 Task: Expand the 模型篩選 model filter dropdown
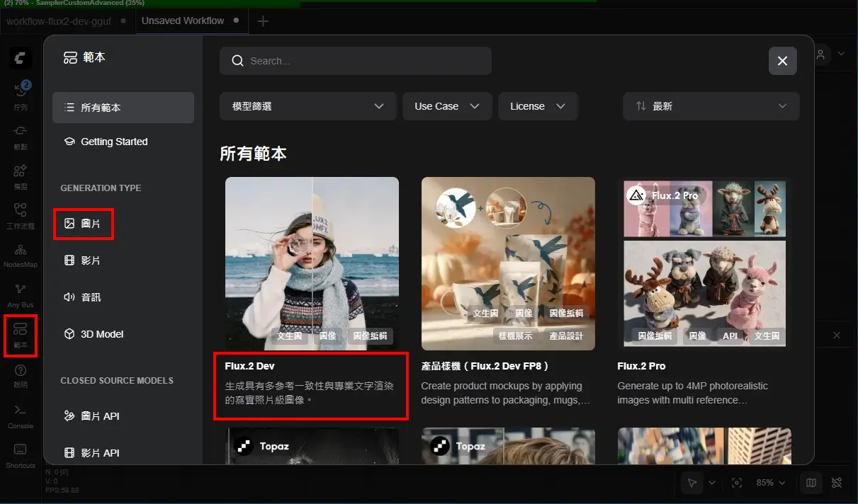coord(307,106)
